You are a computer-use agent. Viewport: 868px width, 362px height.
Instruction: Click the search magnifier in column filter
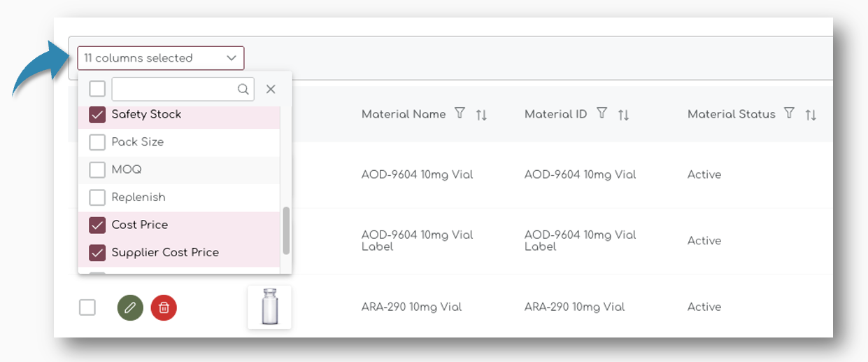pos(243,89)
